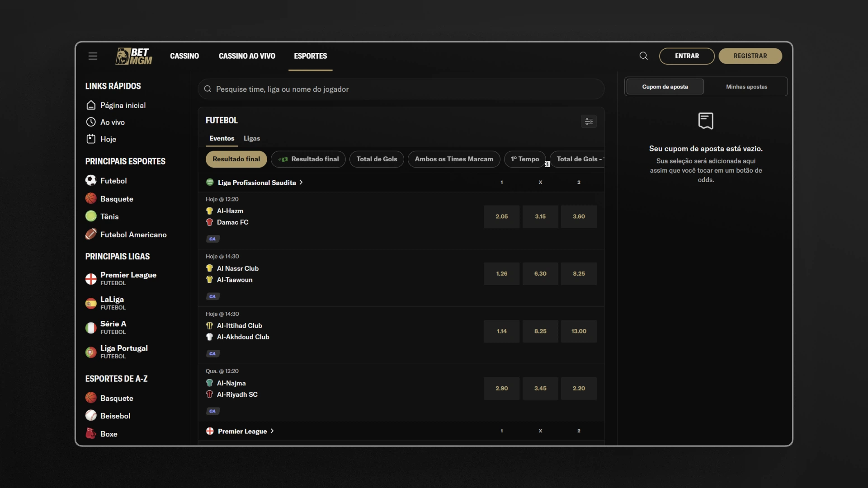Click odds 3.60 for Damac FC
Viewport: 868px width, 488px height.
click(x=579, y=216)
